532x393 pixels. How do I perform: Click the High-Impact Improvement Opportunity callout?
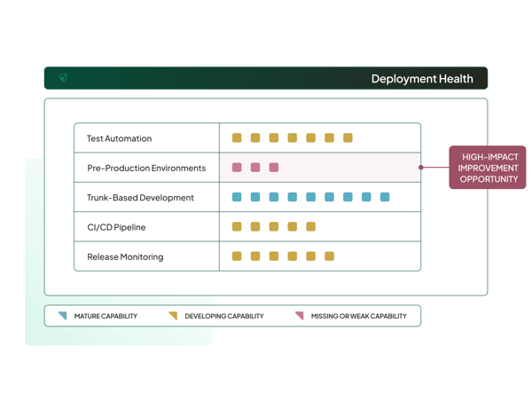coord(487,168)
